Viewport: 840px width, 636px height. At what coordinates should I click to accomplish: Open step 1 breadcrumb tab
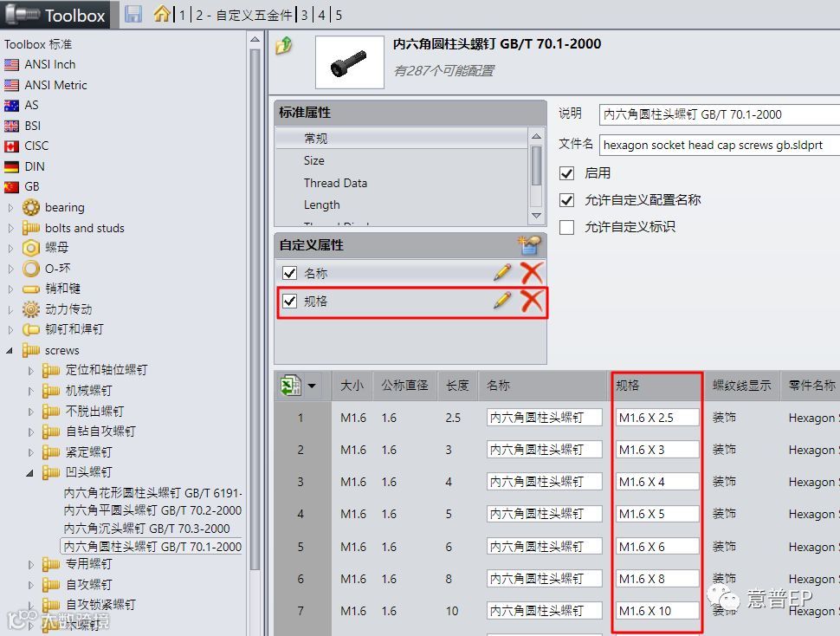click(182, 15)
